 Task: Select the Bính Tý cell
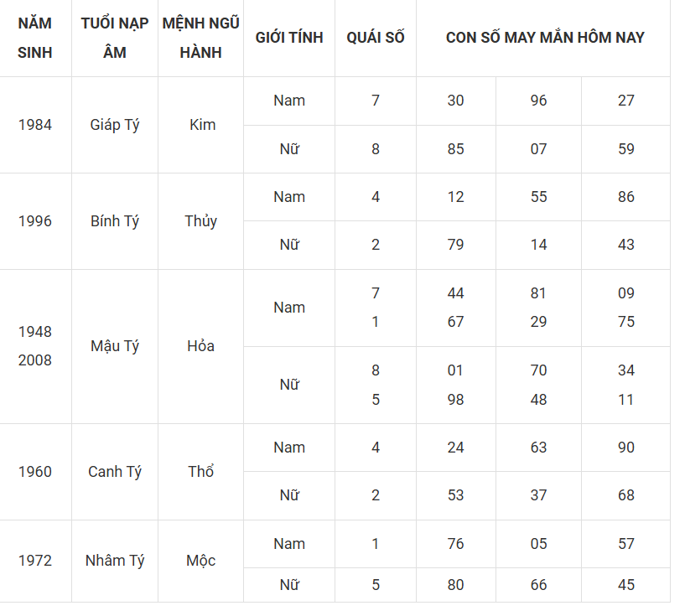115,221
